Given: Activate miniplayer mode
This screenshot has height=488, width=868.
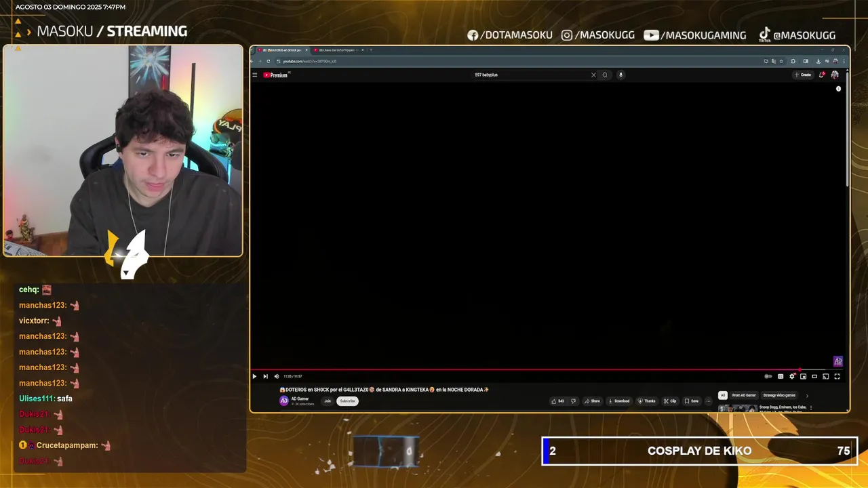Looking at the screenshot, I should pos(803,376).
